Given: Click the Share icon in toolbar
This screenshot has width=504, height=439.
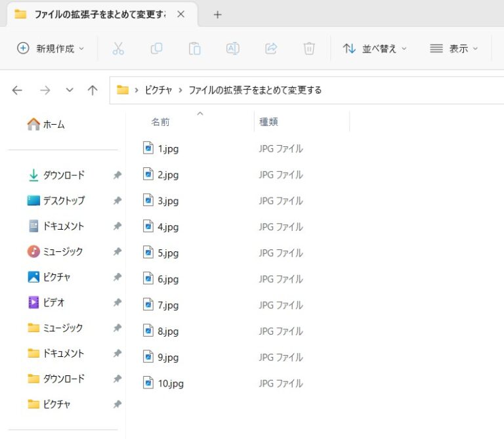Looking at the screenshot, I should [x=270, y=49].
